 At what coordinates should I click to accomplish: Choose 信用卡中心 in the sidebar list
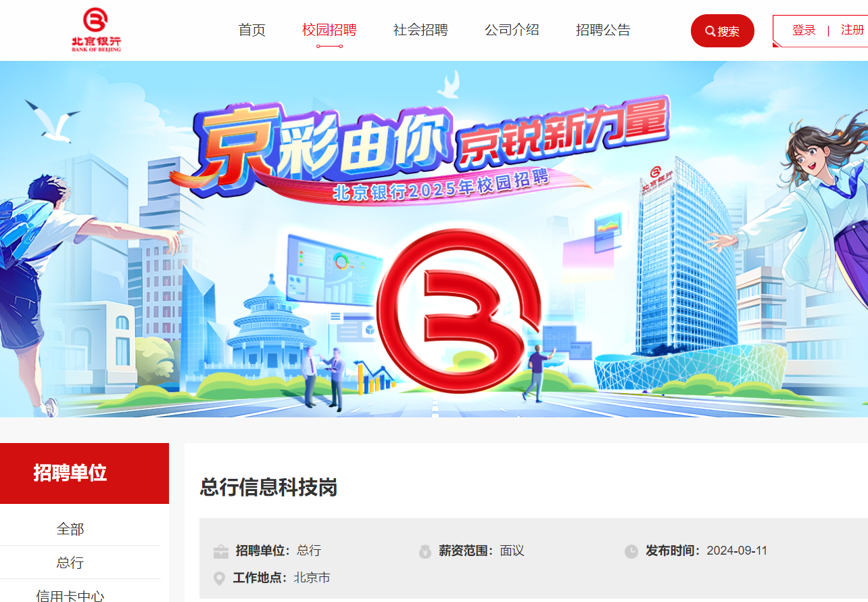70,595
